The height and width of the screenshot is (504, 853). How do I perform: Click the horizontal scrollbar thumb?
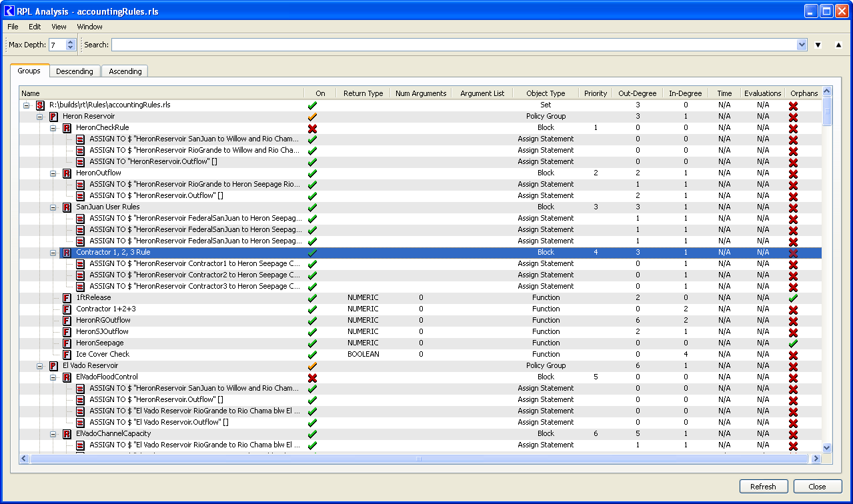pos(419,459)
